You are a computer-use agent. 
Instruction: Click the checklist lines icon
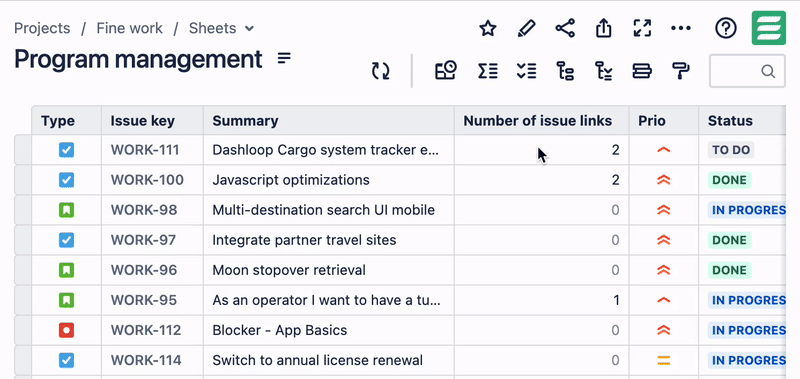tap(526, 71)
